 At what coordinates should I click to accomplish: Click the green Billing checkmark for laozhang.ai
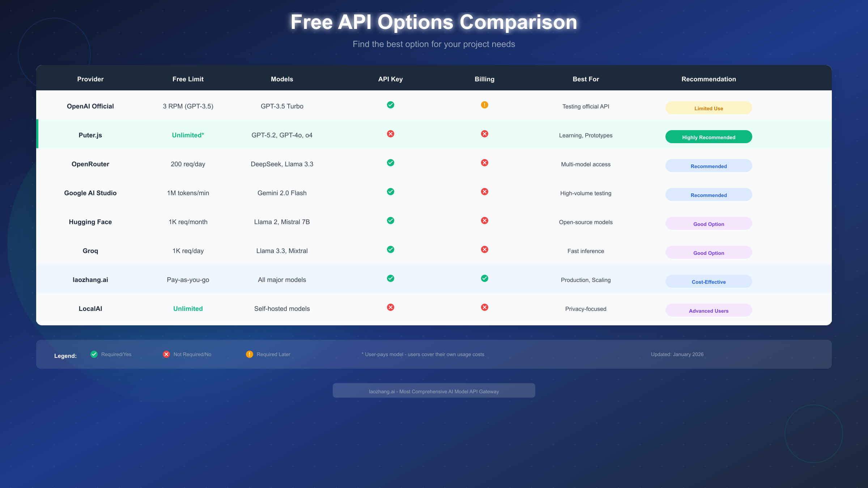485,279
